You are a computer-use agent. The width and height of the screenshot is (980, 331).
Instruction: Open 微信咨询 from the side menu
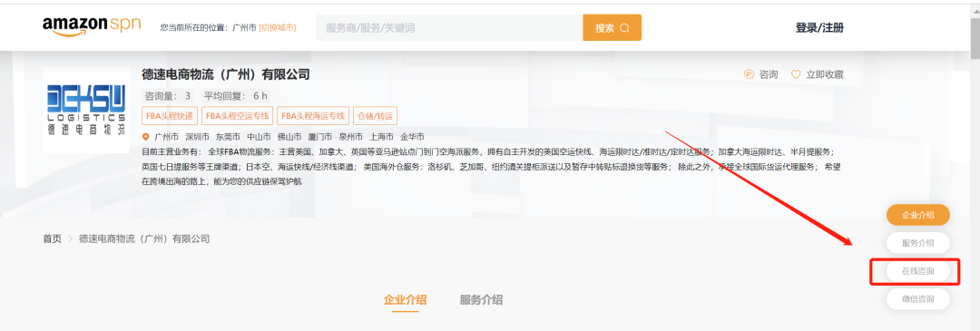(x=918, y=299)
